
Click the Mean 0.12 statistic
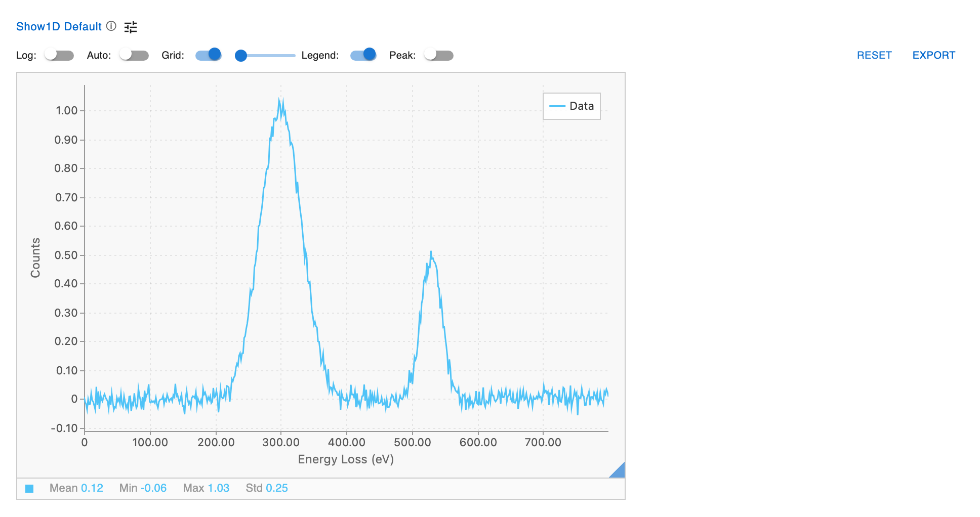coord(76,488)
